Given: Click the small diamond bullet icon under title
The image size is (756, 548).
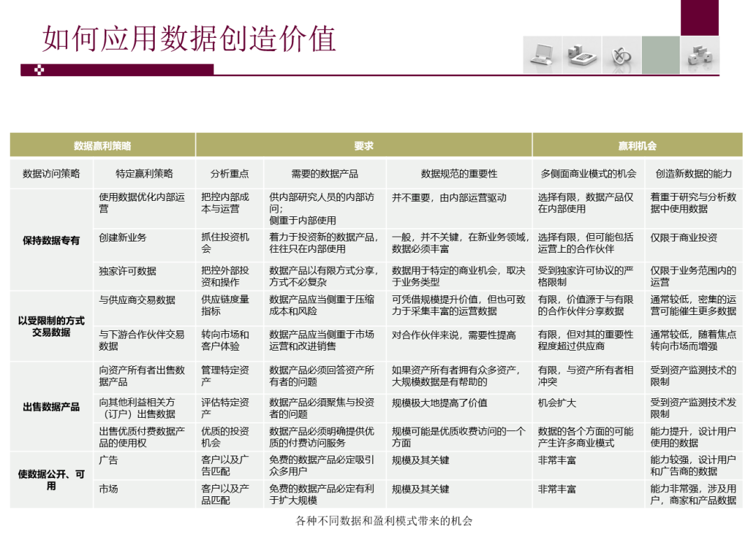Looking at the screenshot, I should pos(39,71).
